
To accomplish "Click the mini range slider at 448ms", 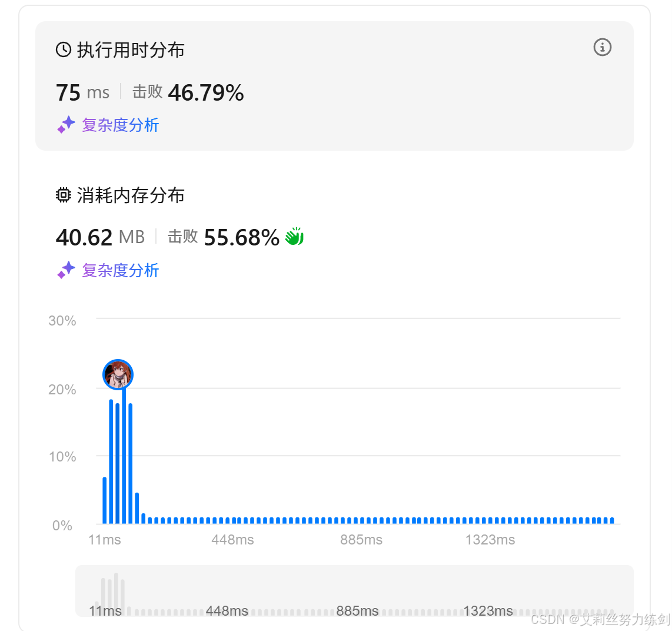I will (227, 610).
